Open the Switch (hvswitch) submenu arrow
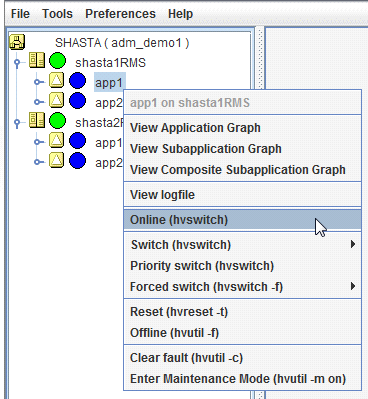The image size is (368, 399). (x=353, y=244)
